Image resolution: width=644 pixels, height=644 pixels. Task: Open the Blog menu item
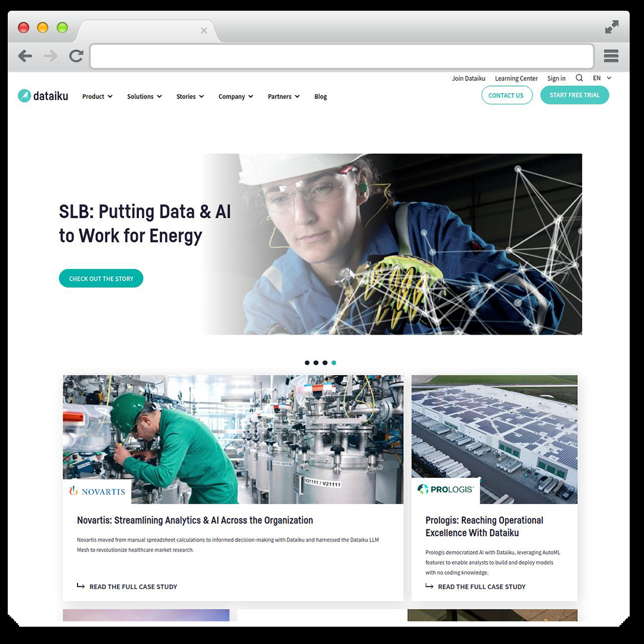pyautogui.click(x=320, y=97)
